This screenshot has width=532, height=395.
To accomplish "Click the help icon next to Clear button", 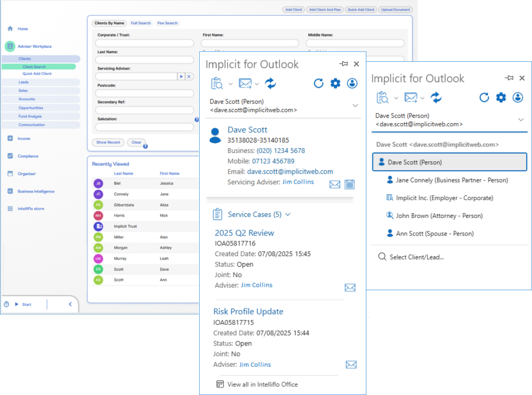I will (x=146, y=146).
